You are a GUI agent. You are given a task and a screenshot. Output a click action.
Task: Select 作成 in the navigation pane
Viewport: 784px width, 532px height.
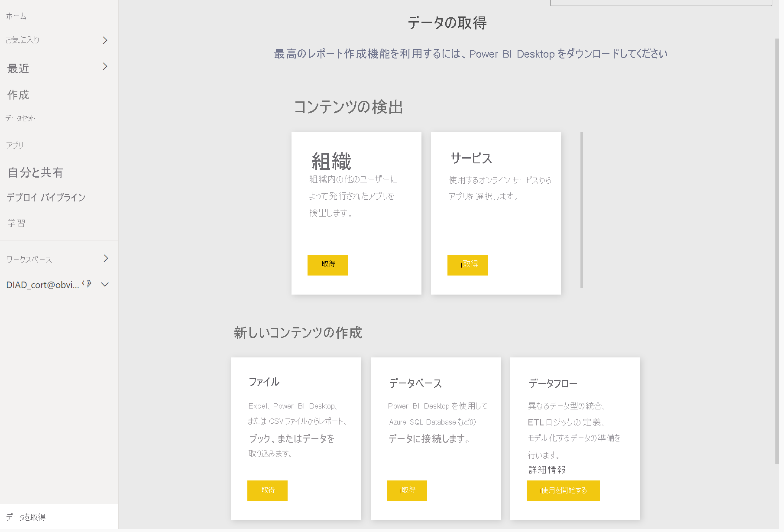[18, 95]
